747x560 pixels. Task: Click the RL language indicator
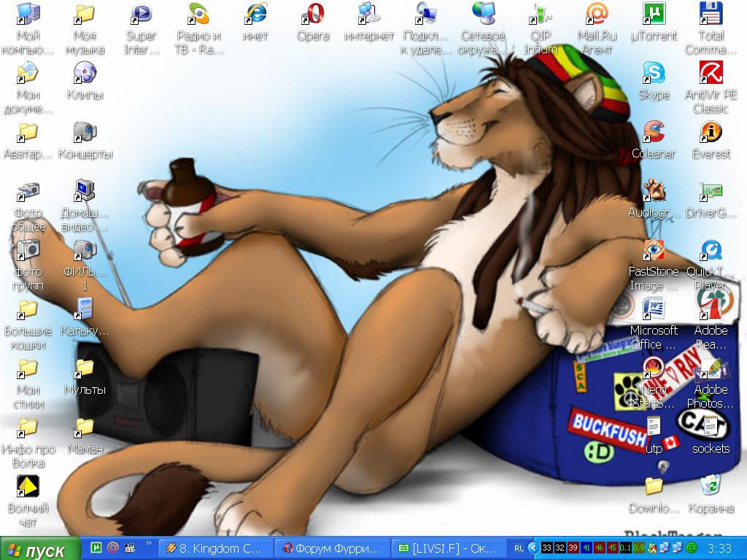coord(519,548)
